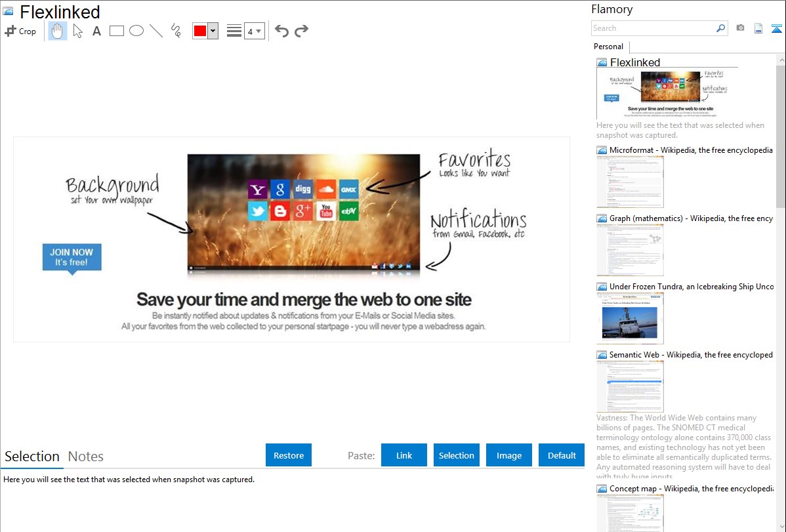The image size is (786, 532).
Task: Click icon beside Concept map entry
Action: click(602, 489)
